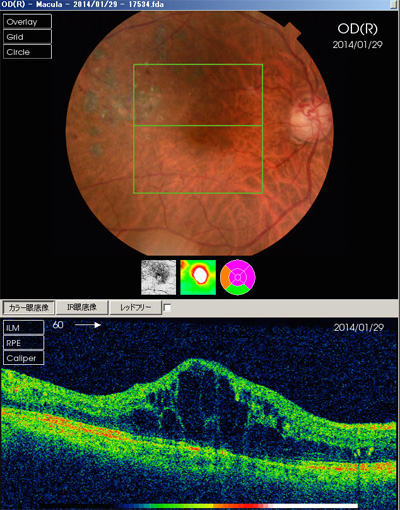Click the window scroll button at top right
This screenshot has height=510, width=400.
point(395,4)
